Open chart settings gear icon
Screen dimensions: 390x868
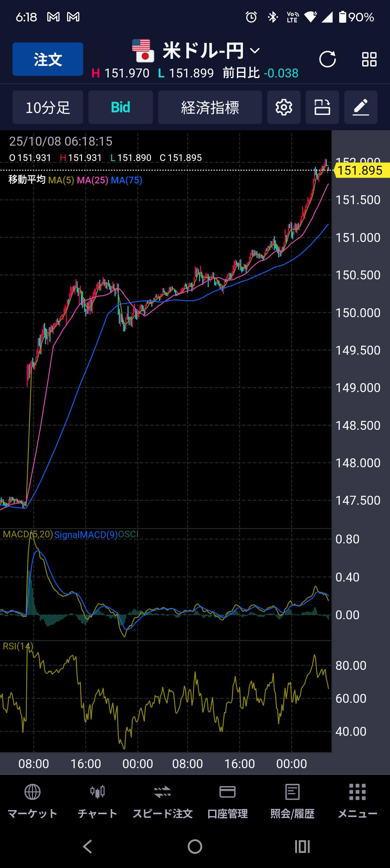coord(284,107)
